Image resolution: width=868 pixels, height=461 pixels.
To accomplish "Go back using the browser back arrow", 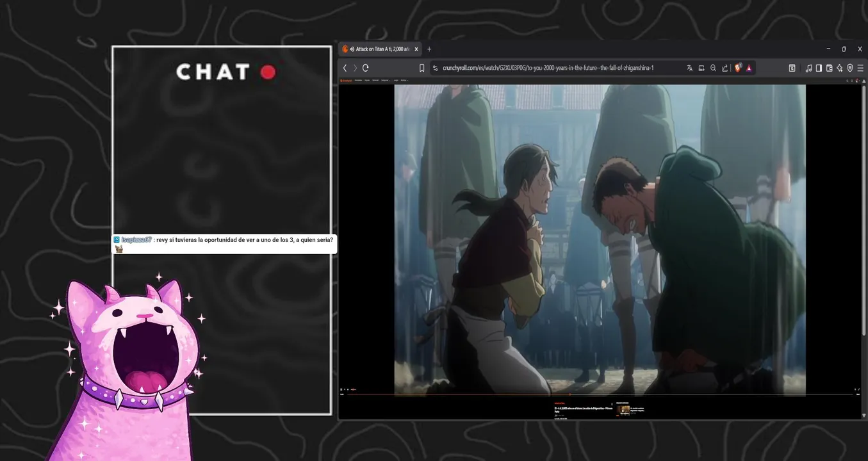I will coord(345,68).
